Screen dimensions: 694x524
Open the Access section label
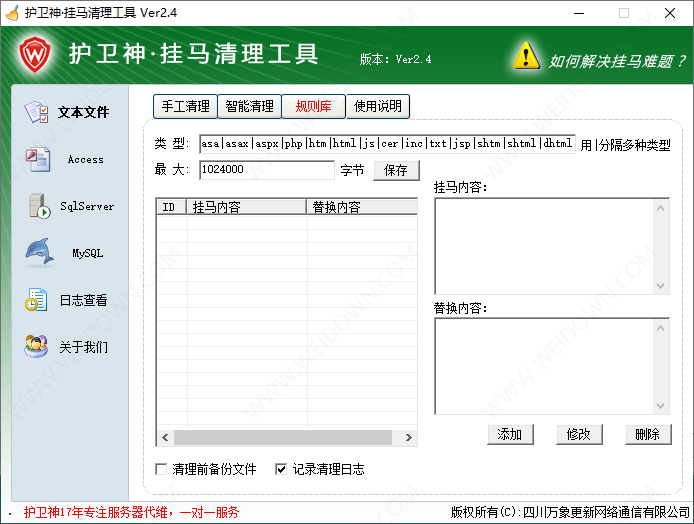[86, 159]
